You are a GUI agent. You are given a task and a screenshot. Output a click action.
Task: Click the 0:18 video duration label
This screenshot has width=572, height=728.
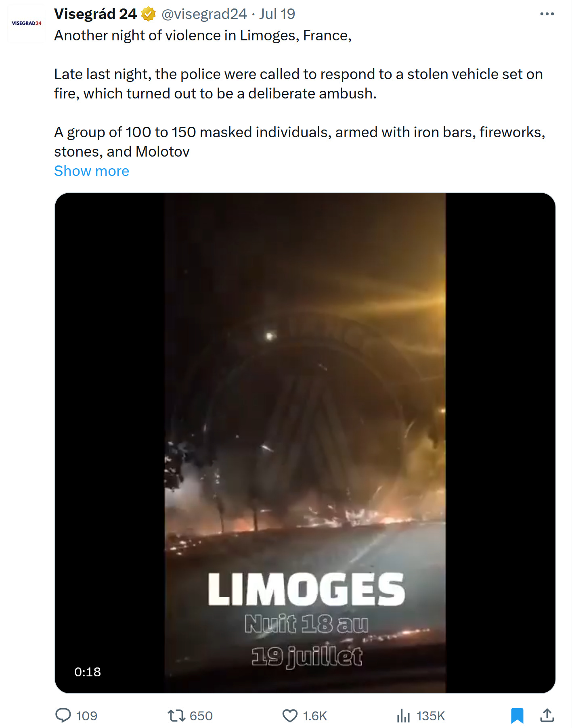tap(88, 672)
